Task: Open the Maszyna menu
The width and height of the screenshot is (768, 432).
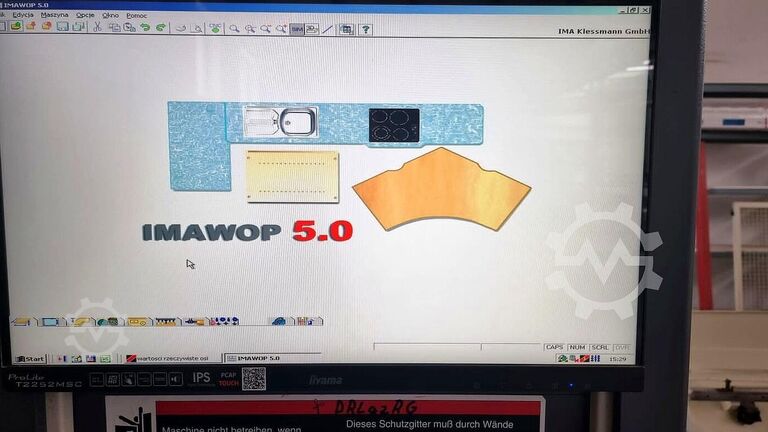Action: 54,16
